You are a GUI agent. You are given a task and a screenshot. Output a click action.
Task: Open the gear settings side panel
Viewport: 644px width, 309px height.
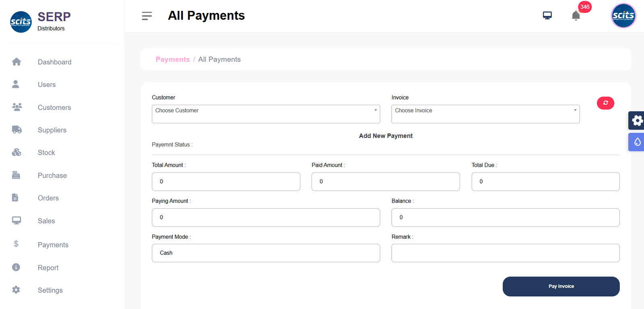click(x=637, y=120)
